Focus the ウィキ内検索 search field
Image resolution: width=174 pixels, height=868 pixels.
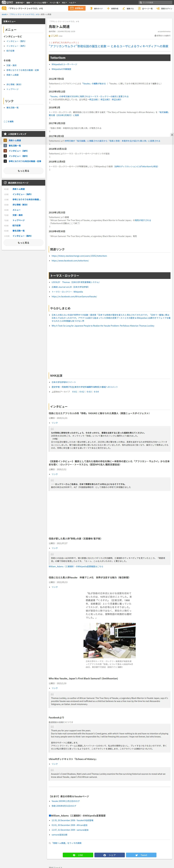155,2
